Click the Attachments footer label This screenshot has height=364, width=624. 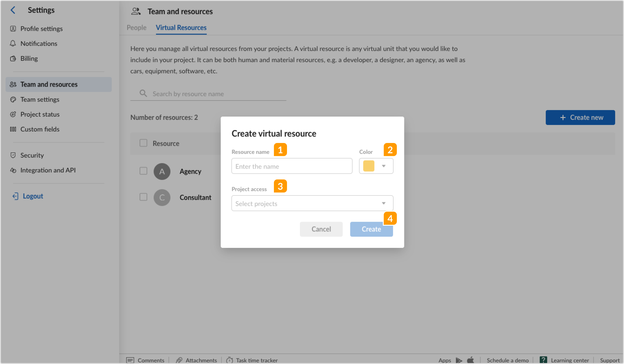click(x=201, y=360)
